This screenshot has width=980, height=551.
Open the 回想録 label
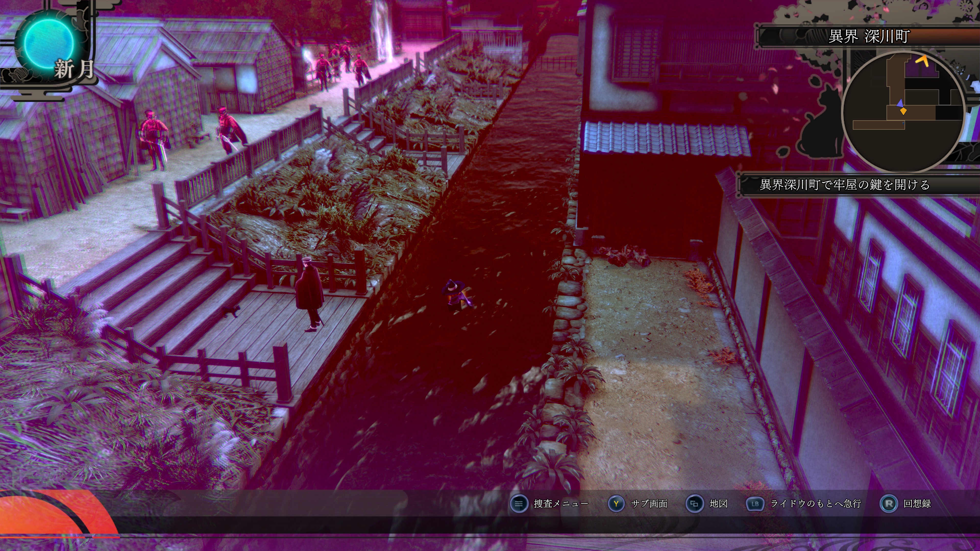tap(917, 504)
